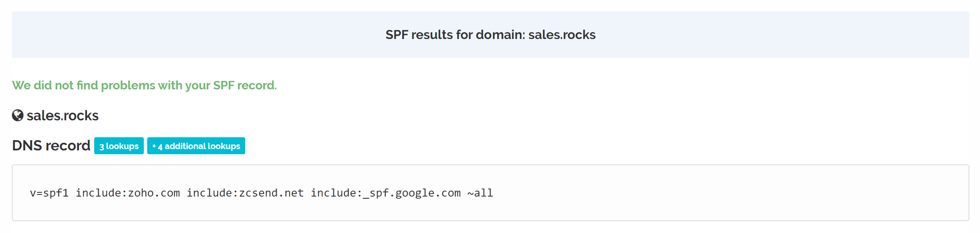Image resolution: width=980 pixels, height=233 pixels.
Task: Click the "3 lookups" badge
Action: click(x=119, y=146)
